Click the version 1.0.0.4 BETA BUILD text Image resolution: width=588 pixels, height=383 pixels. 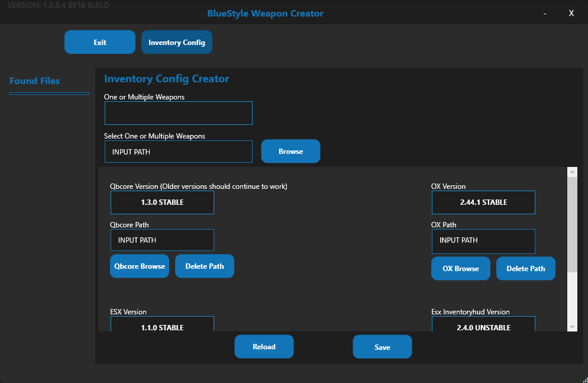(58, 5)
